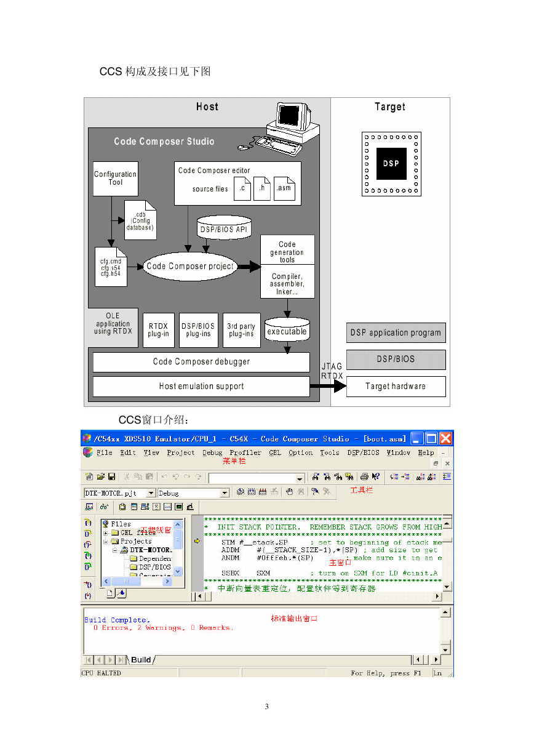Expand the GEL files tree node
Image resolution: width=534 pixels, height=756 pixels.
(106, 533)
